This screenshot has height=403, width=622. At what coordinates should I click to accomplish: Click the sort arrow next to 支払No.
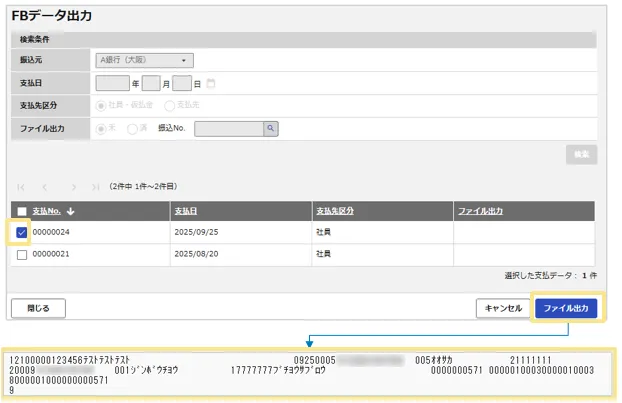coord(71,211)
